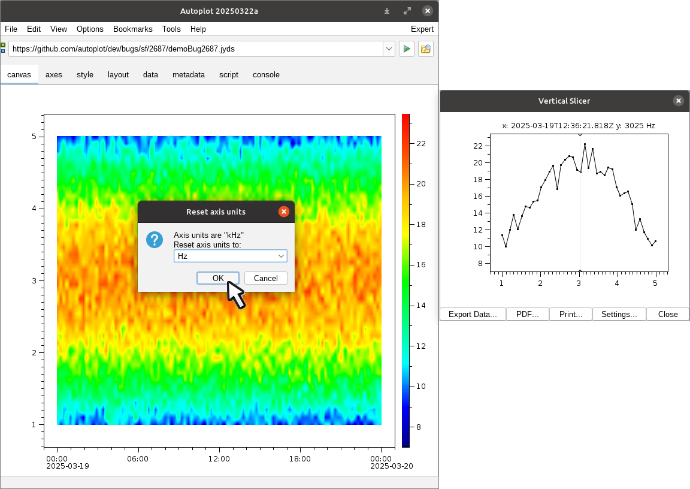Click the 'Axis units are kHz' message

tap(209, 235)
